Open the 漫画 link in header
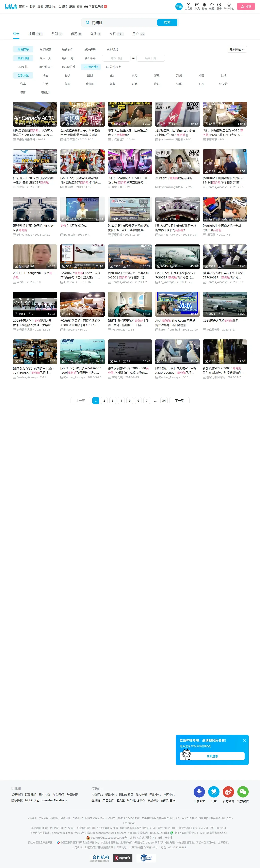The width and height of the screenshot is (260, 868). point(72,6)
